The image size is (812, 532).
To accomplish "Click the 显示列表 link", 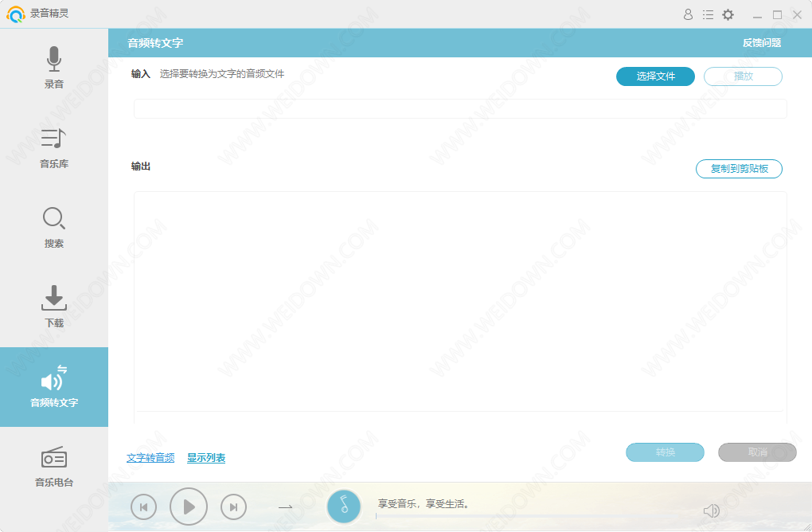I will 206,458.
